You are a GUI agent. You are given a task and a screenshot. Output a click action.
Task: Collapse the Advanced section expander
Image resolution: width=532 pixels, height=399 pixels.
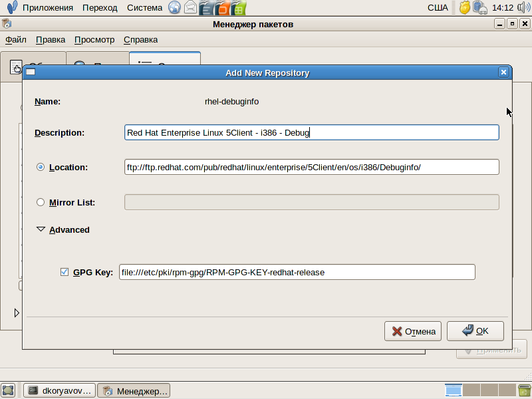pyautogui.click(x=41, y=229)
